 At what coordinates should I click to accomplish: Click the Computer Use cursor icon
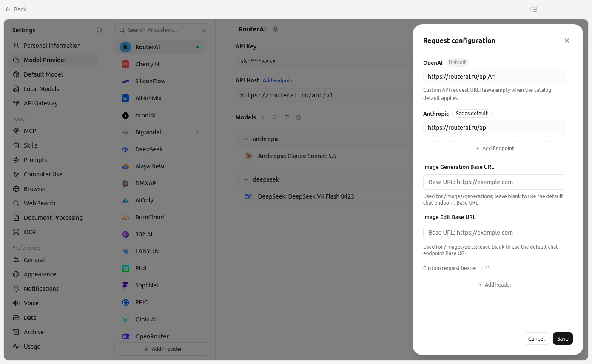click(x=16, y=174)
